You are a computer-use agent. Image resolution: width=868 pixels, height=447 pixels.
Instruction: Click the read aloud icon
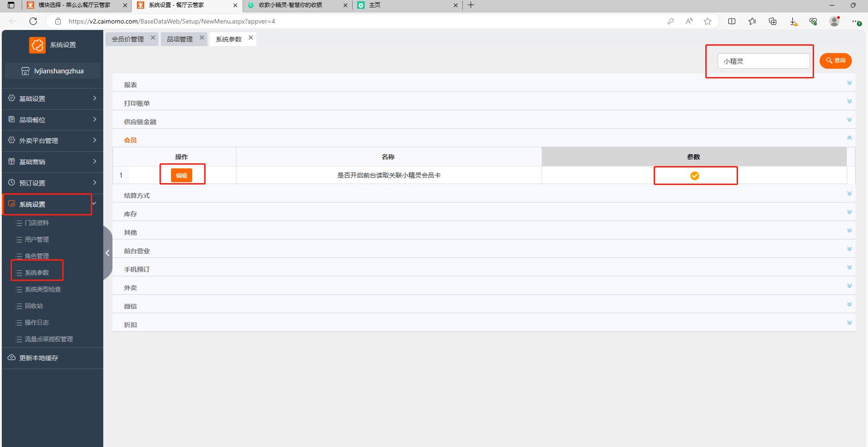[x=689, y=21]
